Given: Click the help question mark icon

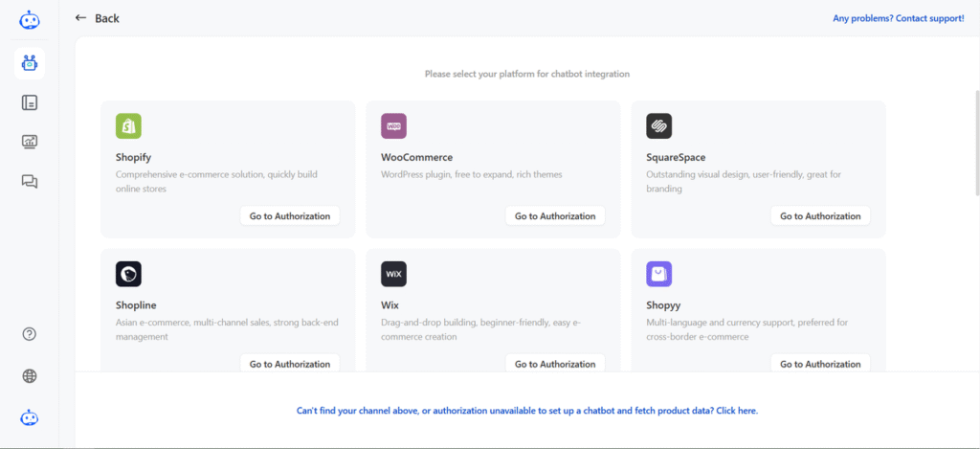Looking at the screenshot, I should (x=30, y=334).
